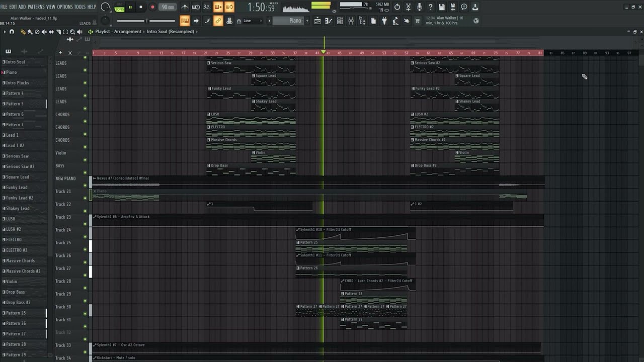This screenshot has height=362, width=644.
Task: Select Shakey Lead pattern in picker list
Action: click(18, 208)
